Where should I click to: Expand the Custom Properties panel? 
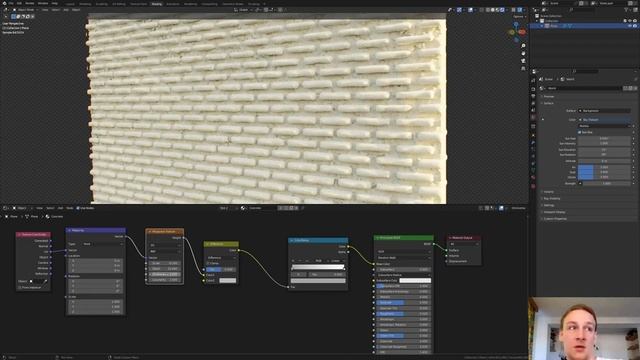tap(554, 219)
